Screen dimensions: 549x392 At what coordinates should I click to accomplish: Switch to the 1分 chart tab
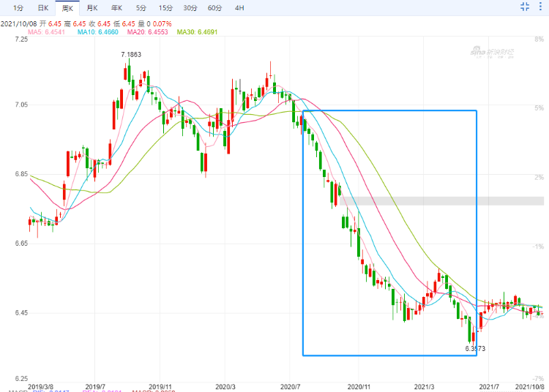pyautogui.click(x=18, y=8)
